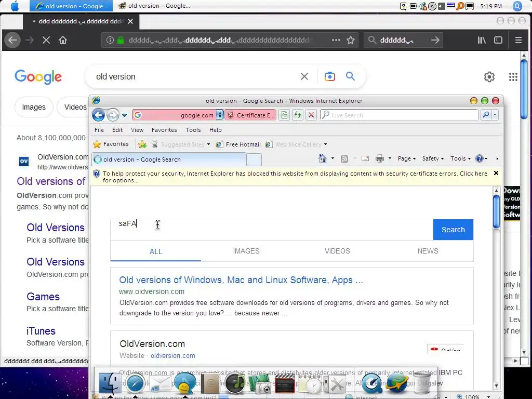Open oldversion.com Website link
The image size is (532, 399).
point(172,355)
